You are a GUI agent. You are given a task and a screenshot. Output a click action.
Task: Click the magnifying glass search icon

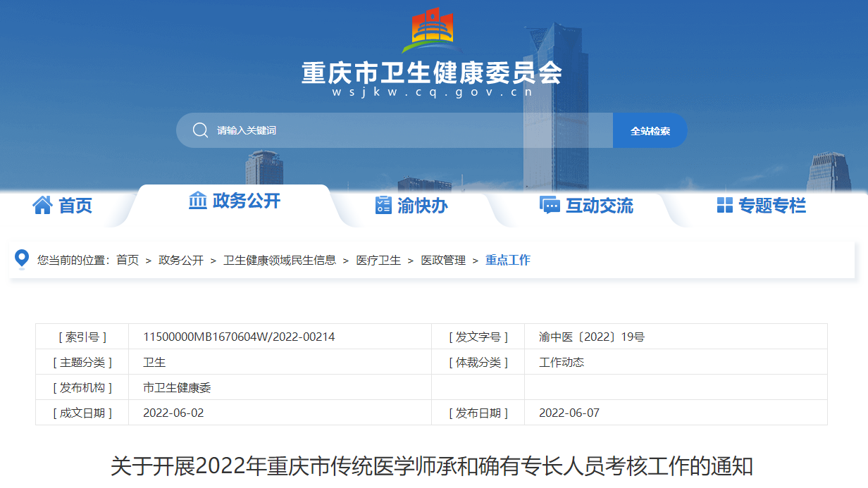tap(200, 130)
